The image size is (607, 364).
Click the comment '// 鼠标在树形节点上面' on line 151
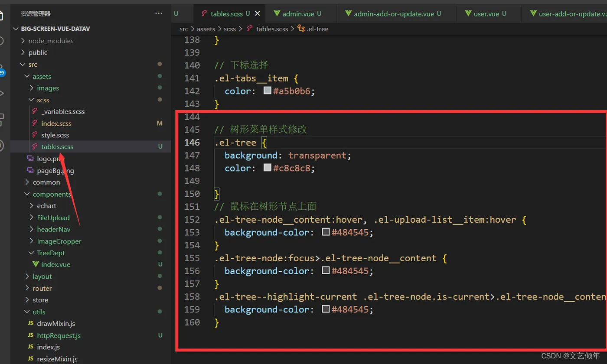(266, 207)
